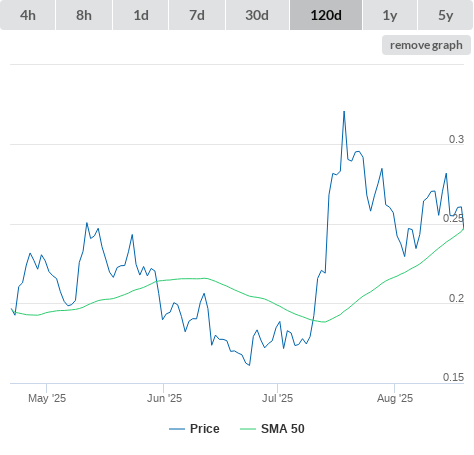Open the 5y chart range
The height and width of the screenshot is (455, 474).
pos(446,15)
